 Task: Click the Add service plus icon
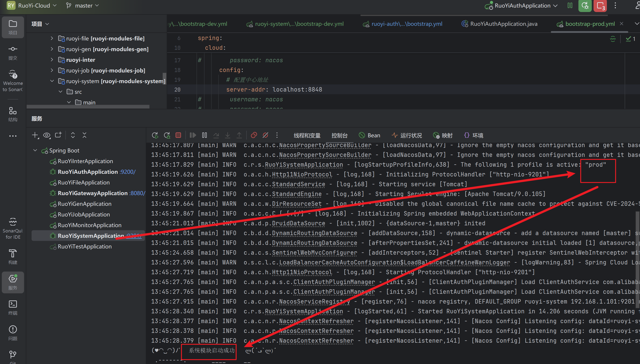(x=35, y=135)
